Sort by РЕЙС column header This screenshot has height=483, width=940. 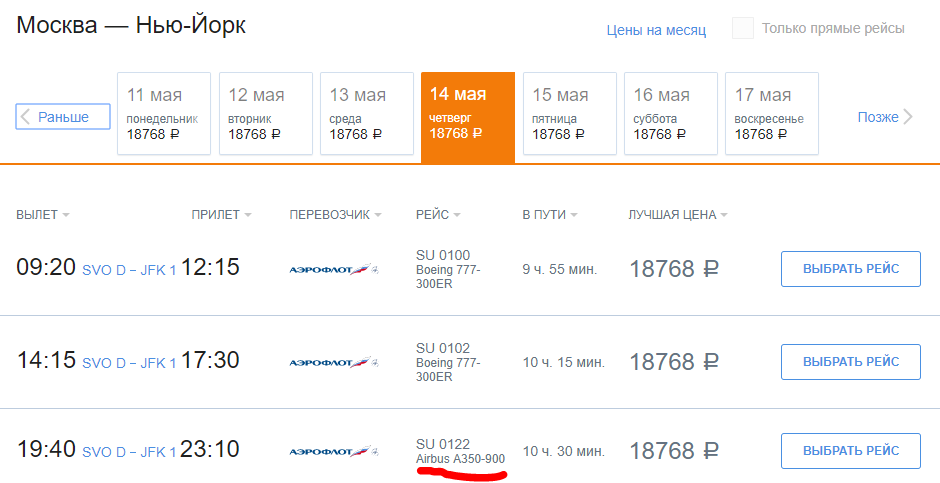tap(438, 215)
